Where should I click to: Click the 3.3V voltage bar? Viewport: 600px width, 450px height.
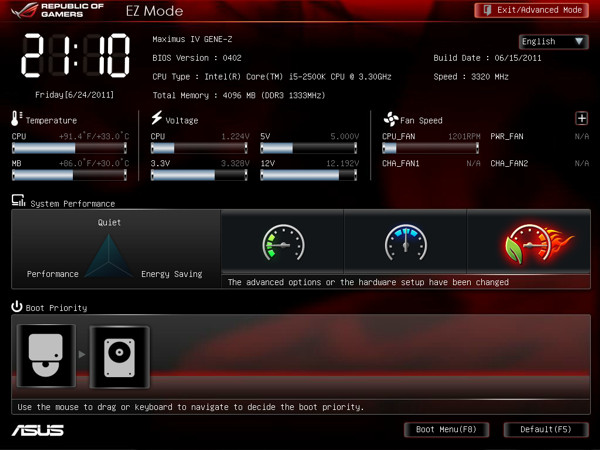pos(199,175)
